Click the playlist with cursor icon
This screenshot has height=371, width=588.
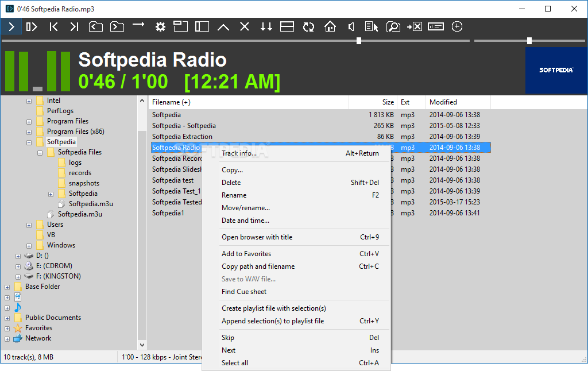[372, 26]
